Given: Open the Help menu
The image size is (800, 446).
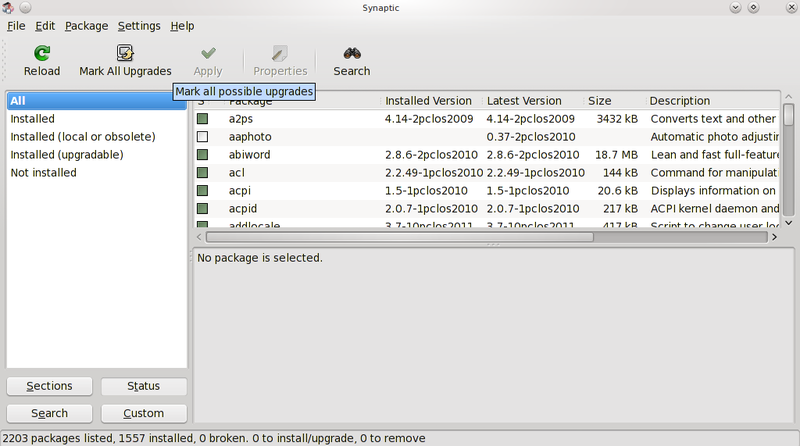Looking at the screenshot, I should pos(182,26).
